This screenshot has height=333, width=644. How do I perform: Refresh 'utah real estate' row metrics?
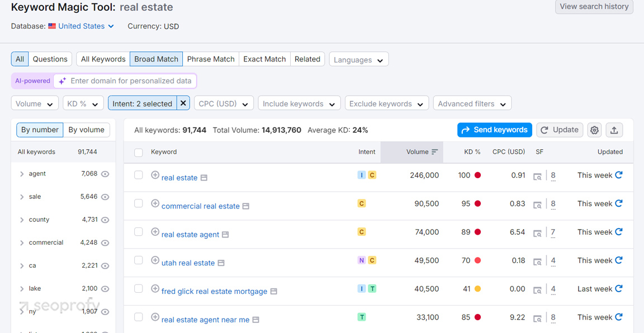[x=618, y=260]
